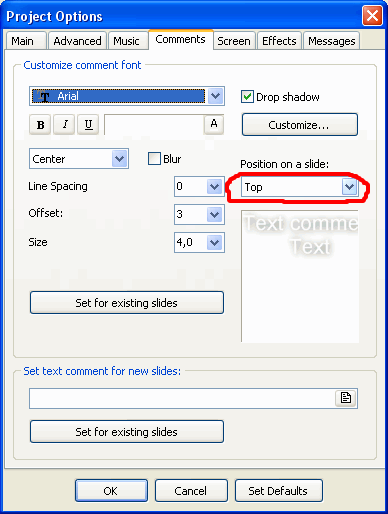Expand the Arial font dropdown

(x=216, y=96)
